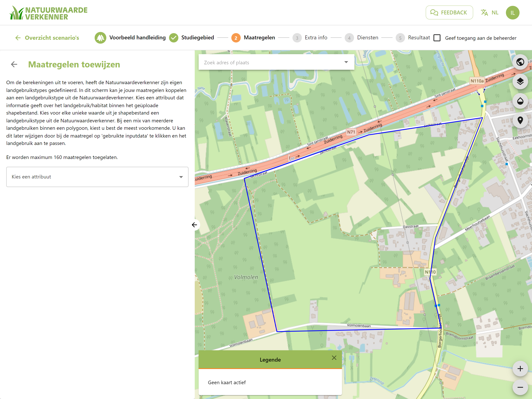Open the globe base map button
The height and width of the screenshot is (399, 532).
520,62
